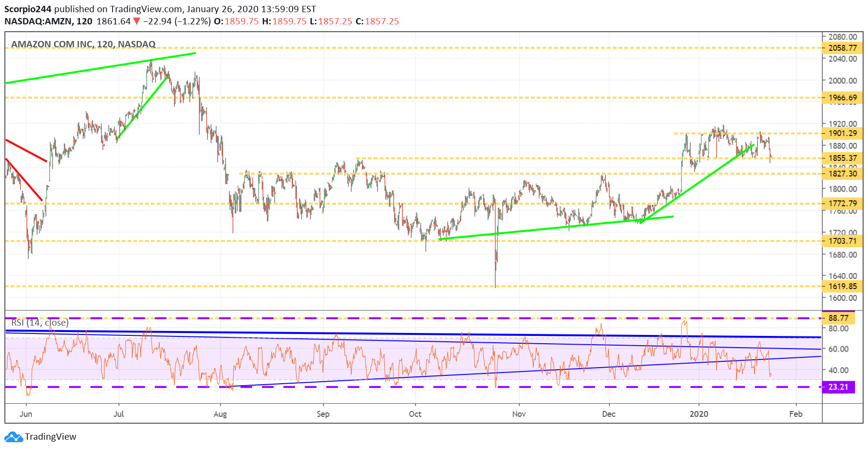Click the 2020 label on time axis
This screenshot has width=868, height=450.
(699, 414)
